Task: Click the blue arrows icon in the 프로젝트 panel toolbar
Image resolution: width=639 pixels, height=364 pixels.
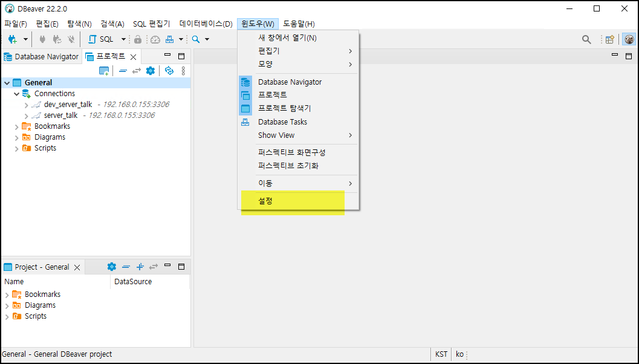Action: [x=169, y=71]
